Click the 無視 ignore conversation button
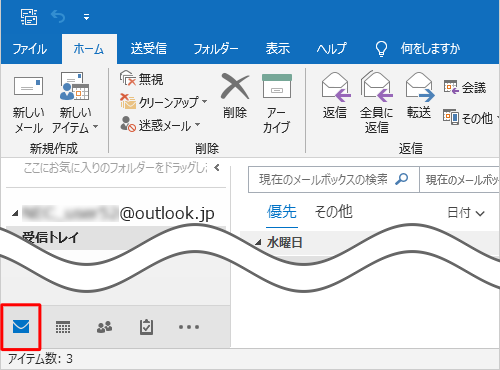500x370 pixels. tap(141, 79)
